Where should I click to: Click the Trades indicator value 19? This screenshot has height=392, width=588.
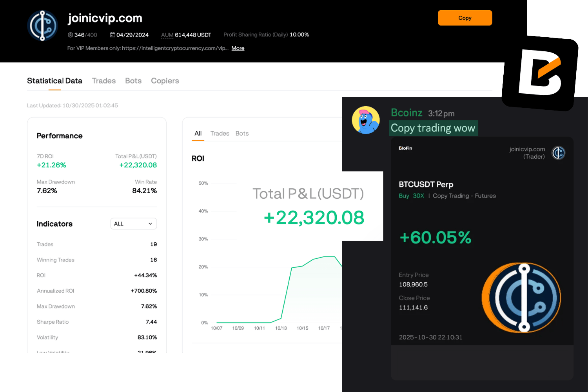154,244
